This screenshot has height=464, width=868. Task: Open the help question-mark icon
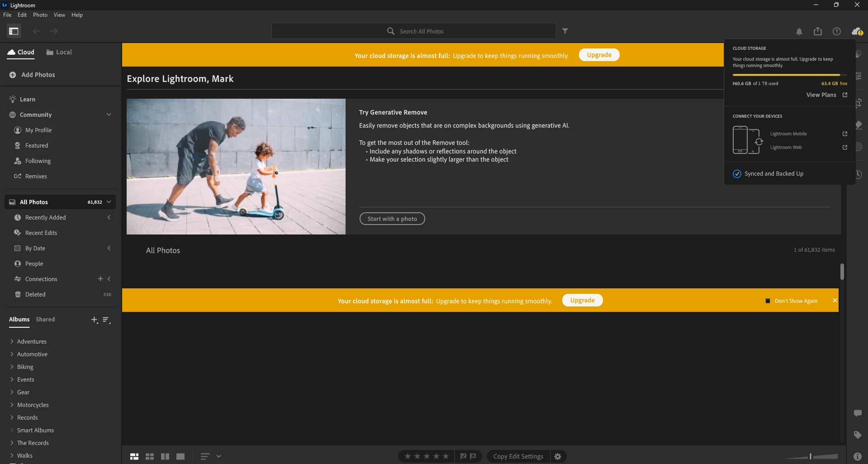coord(837,31)
